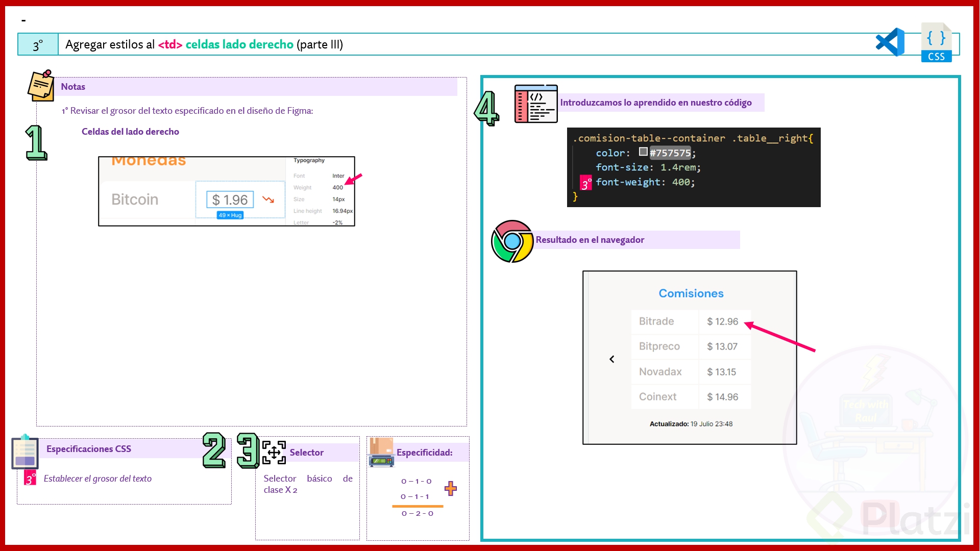The width and height of the screenshot is (980, 551).
Task: Click the '3°' step number box in title bar
Action: point(38,45)
